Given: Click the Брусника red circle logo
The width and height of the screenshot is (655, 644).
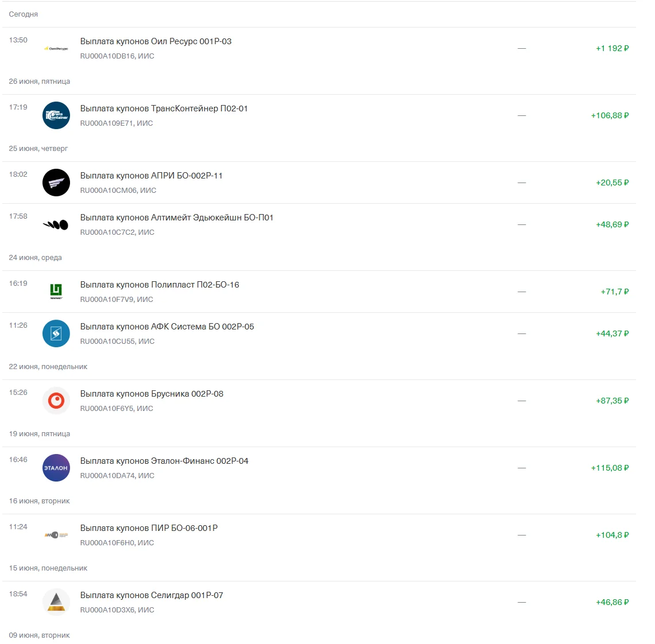Looking at the screenshot, I should [x=56, y=401].
